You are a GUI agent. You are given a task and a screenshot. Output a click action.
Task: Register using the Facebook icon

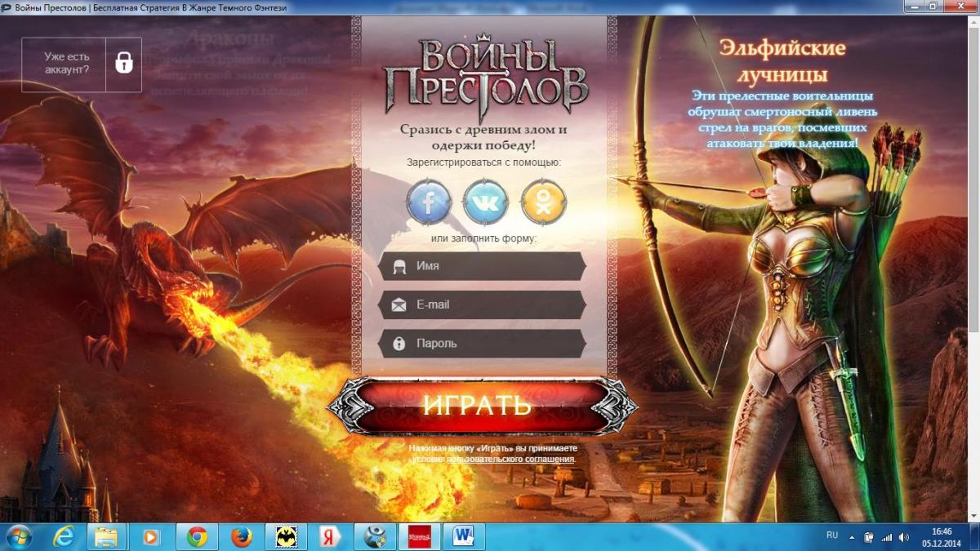pos(429,202)
